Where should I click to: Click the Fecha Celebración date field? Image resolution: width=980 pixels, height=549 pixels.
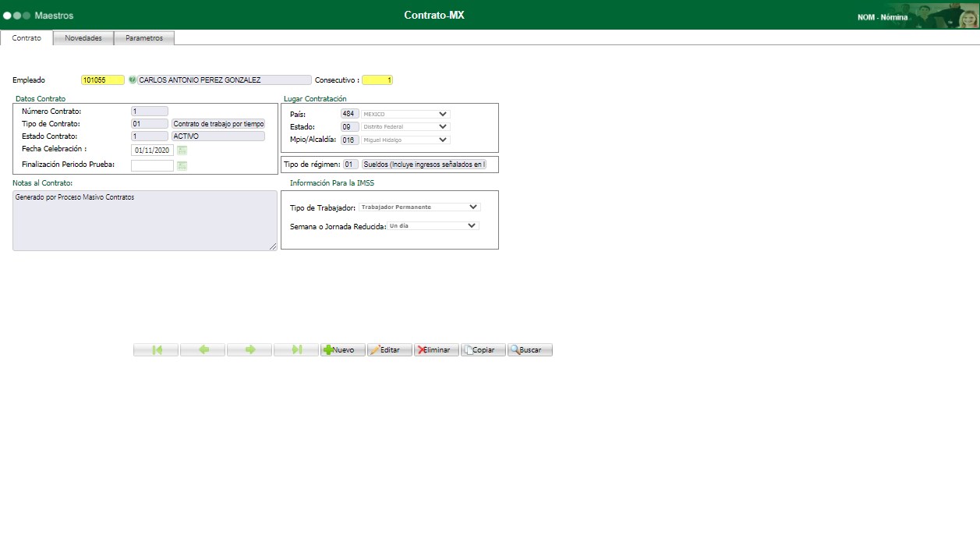(152, 151)
